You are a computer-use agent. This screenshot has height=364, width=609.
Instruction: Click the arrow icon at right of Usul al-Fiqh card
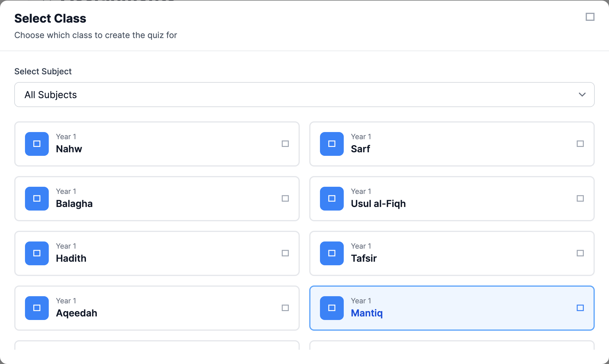580,199
